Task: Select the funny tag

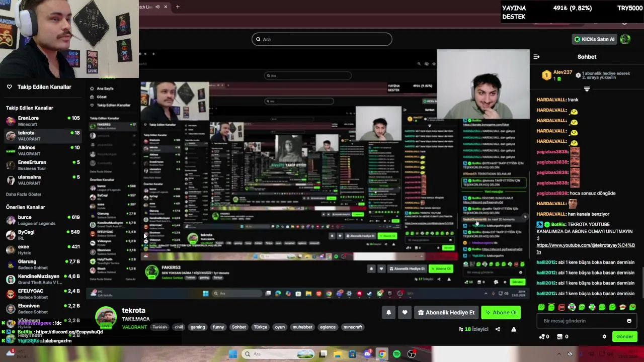Action: (x=218, y=327)
